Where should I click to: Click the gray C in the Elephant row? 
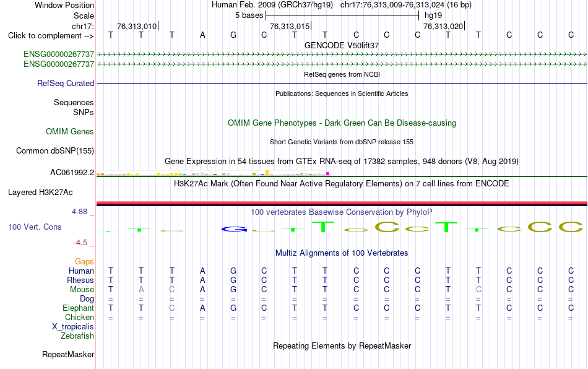171,308
